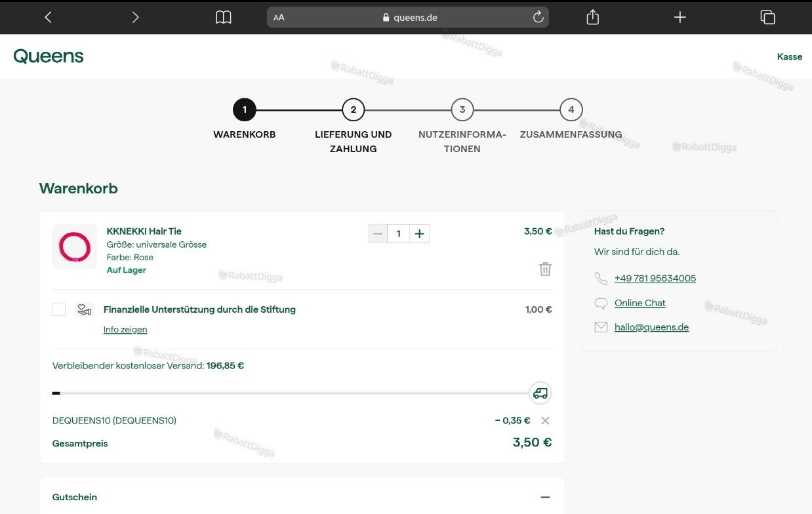Increase hair tie quantity with plus

[x=420, y=233]
